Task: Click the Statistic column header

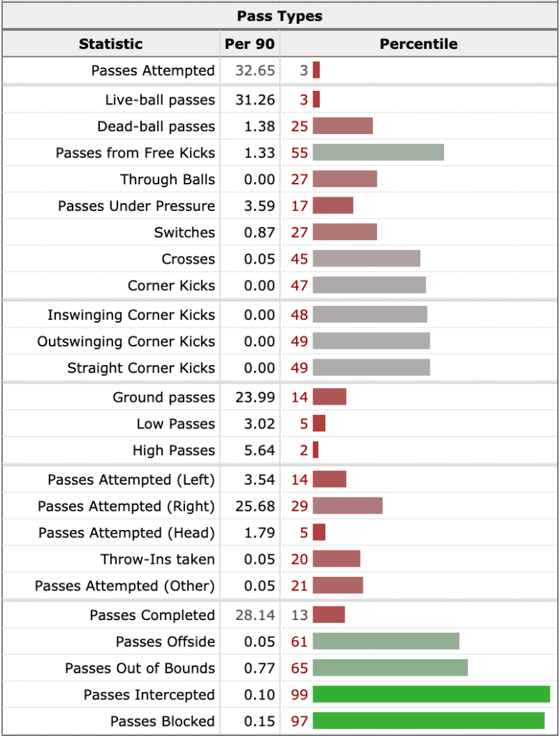Action: (111, 44)
